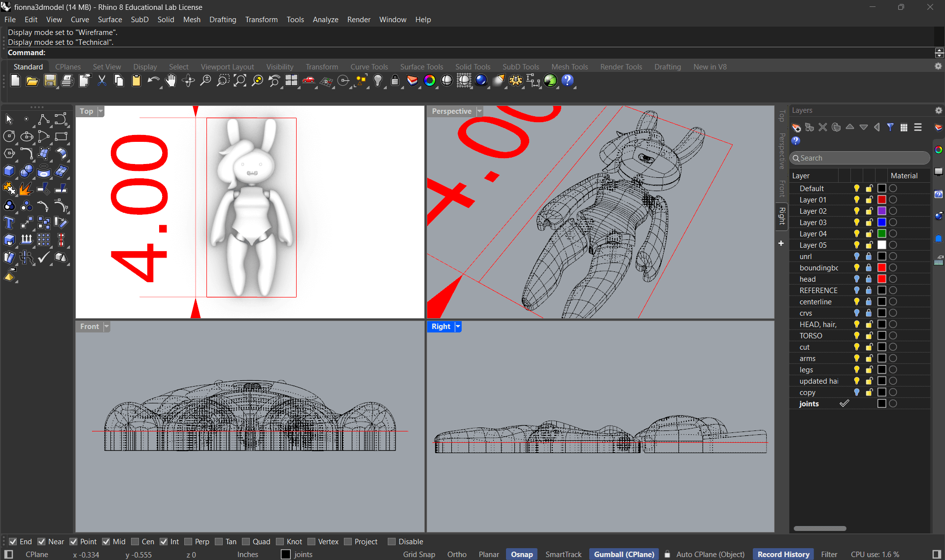
Task: Uncheck the Near osnap checkbox
Action: tap(42, 542)
